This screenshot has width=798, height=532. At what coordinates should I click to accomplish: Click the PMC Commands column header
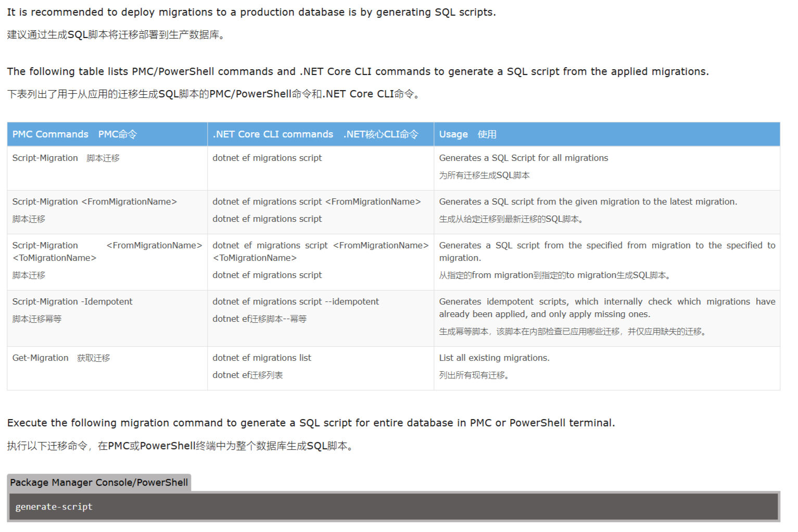(107, 134)
